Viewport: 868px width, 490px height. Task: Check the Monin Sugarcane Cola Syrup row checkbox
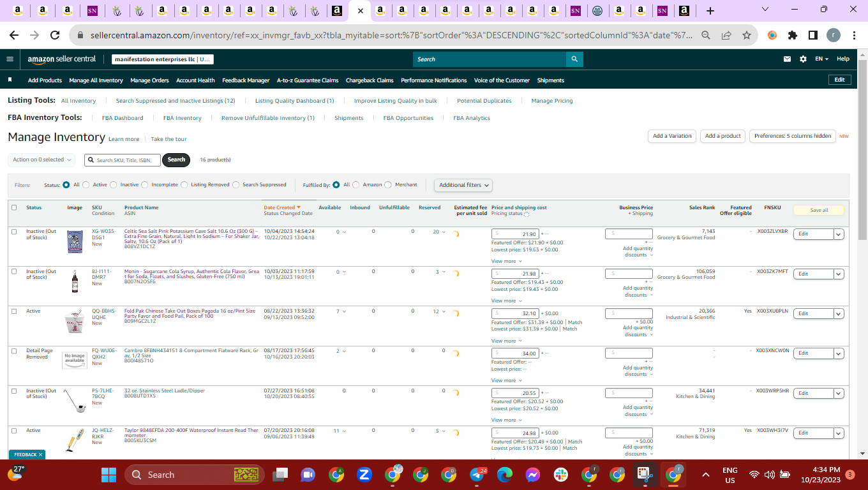pyautogui.click(x=14, y=271)
